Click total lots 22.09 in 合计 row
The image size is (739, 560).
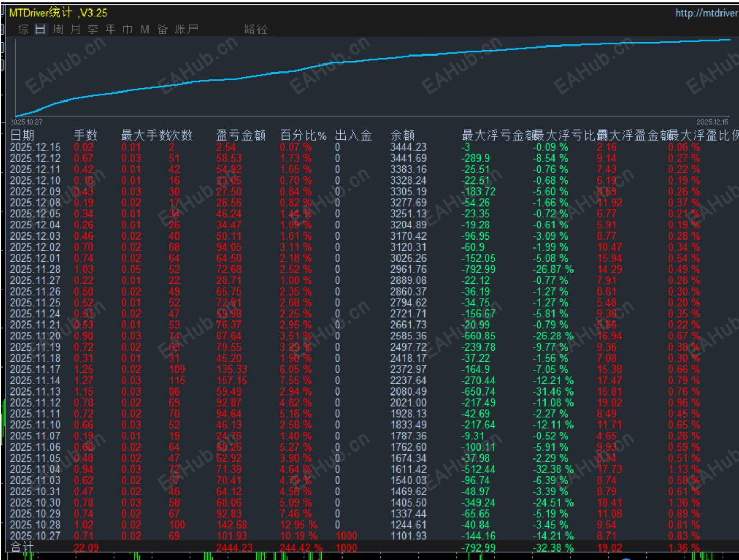pos(86,548)
